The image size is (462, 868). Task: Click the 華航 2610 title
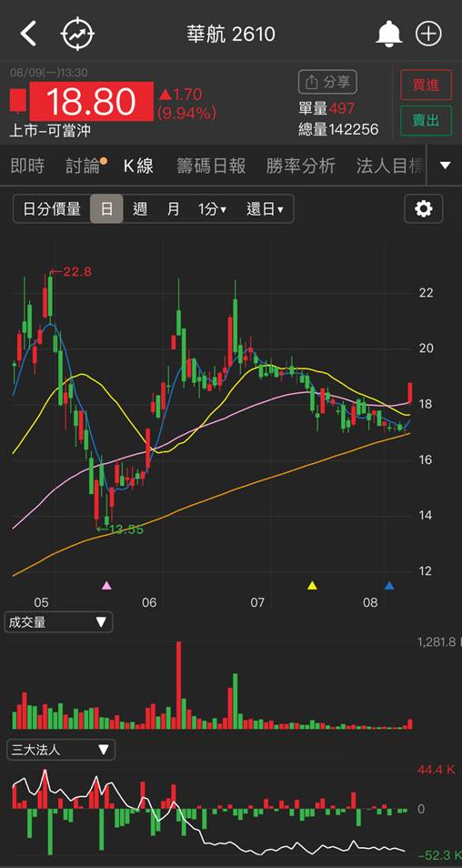(231, 35)
